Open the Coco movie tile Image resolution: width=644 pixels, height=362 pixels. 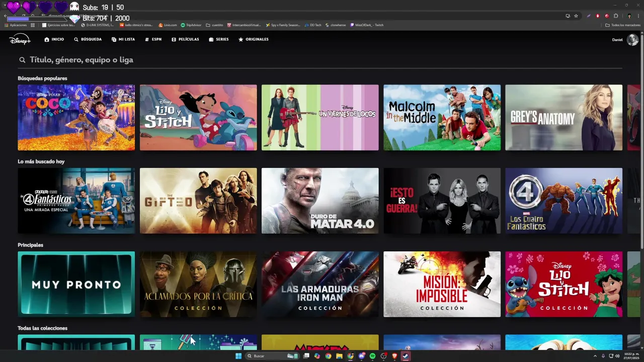(x=76, y=117)
